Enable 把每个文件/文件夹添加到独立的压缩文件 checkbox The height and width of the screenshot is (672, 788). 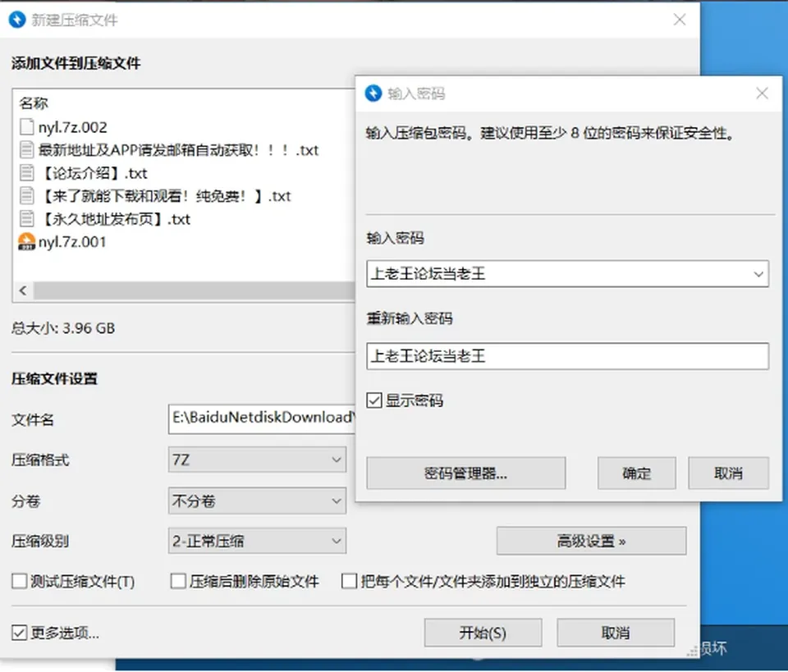pos(349,581)
